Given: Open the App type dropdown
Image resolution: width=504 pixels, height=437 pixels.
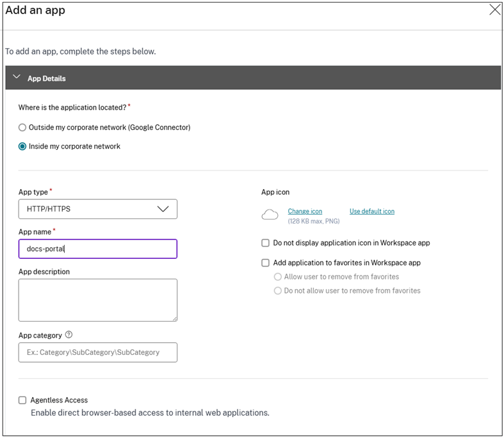Looking at the screenshot, I should click(x=98, y=209).
